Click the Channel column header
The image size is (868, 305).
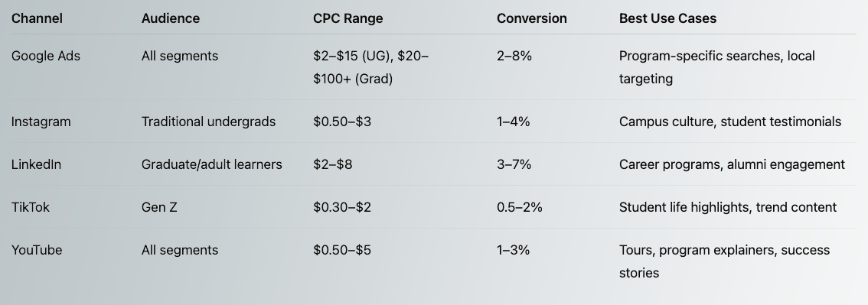(x=37, y=18)
